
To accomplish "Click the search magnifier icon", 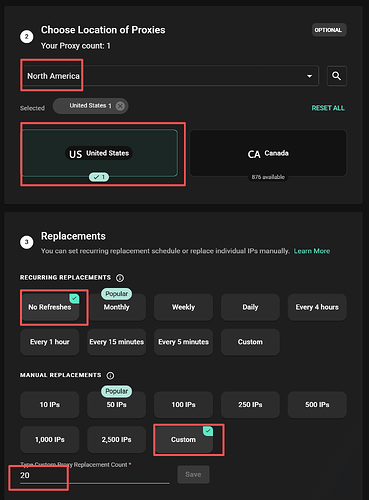I will [337, 76].
